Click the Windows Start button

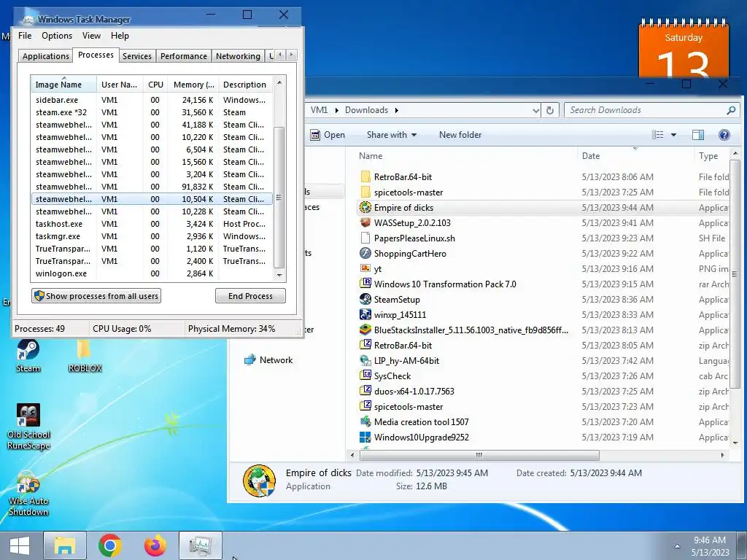pos(20,545)
